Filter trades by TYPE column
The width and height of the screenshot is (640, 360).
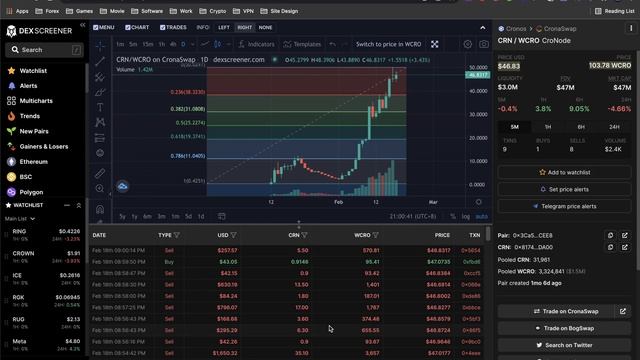click(177, 235)
